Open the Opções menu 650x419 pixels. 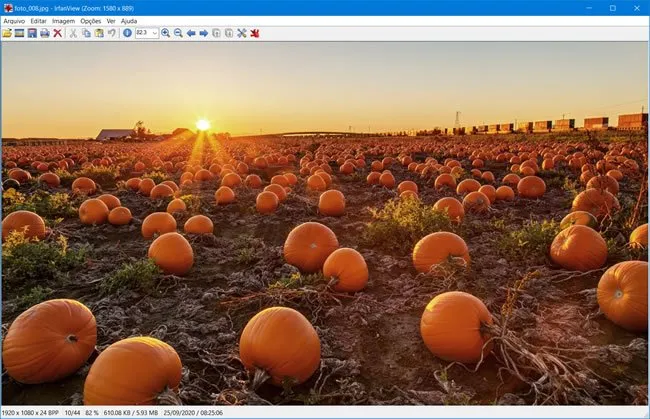(x=90, y=21)
